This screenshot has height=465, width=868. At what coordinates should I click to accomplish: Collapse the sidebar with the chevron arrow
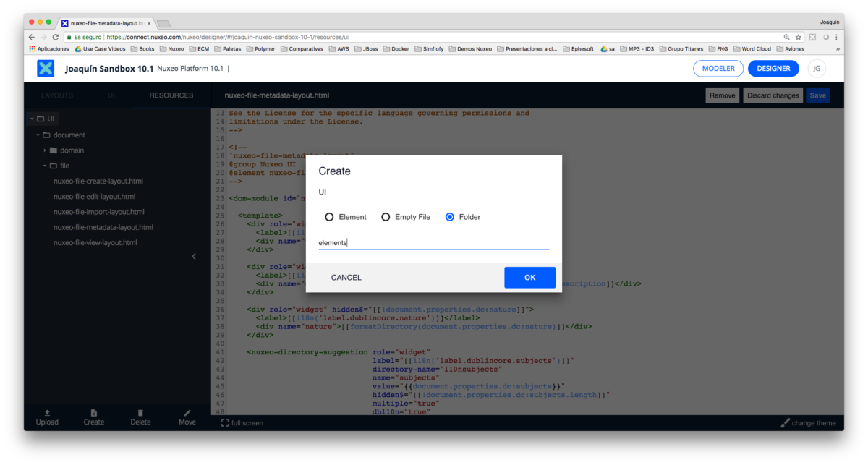[x=194, y=256]
